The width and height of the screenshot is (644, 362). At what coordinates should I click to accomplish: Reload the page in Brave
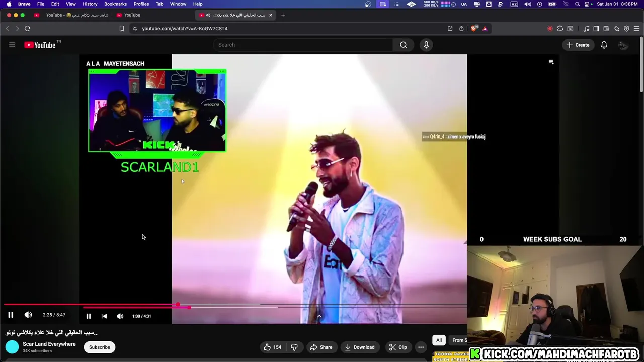28,29
